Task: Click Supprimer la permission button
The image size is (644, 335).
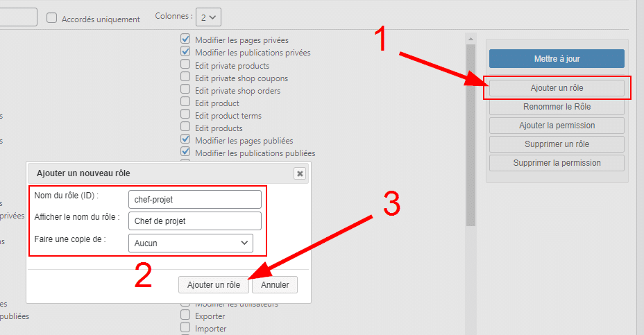Action: pyautogui.click(x=557, y=163)
